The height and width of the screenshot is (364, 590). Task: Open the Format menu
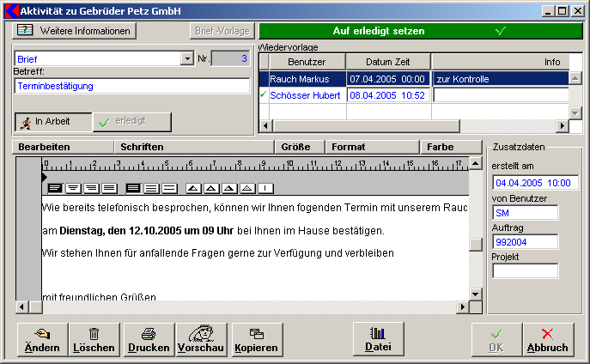tap(349, 147)
